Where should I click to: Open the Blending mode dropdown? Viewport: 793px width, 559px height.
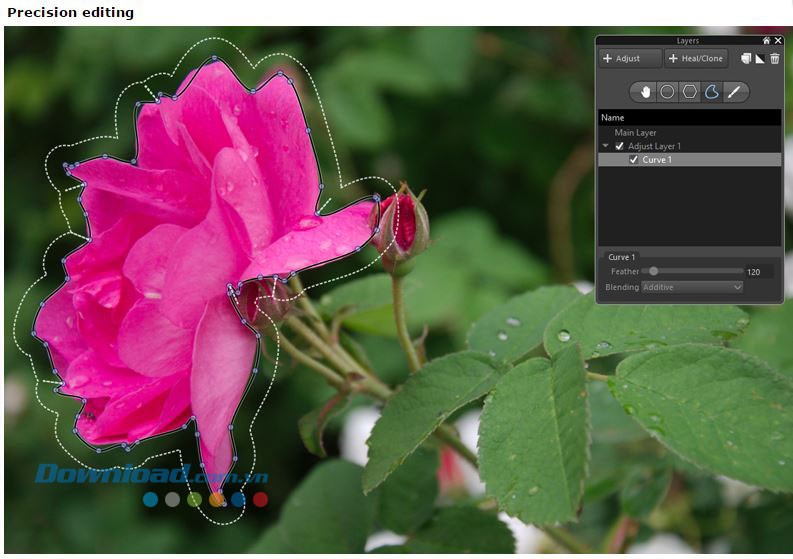pos(692,287)
